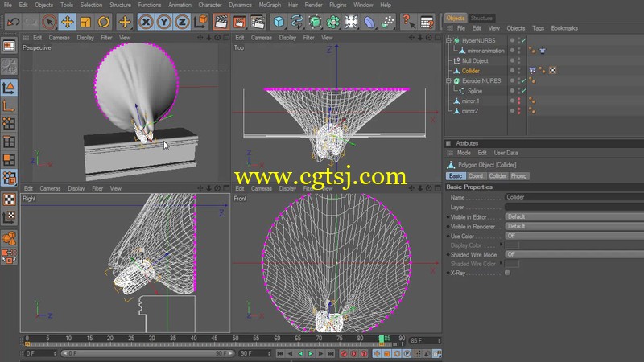Select the mirror animation object
644x362 pixels.
point(486,51)
